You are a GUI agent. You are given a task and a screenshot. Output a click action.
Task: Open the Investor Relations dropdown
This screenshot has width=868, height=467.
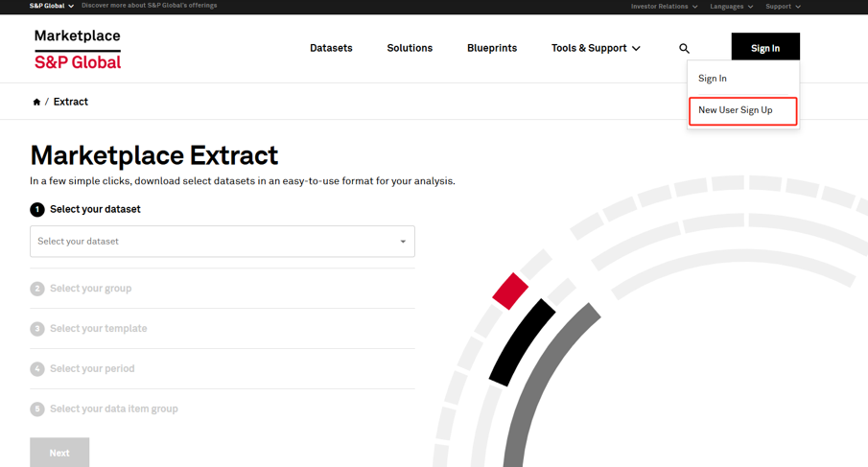click(664, 7)
